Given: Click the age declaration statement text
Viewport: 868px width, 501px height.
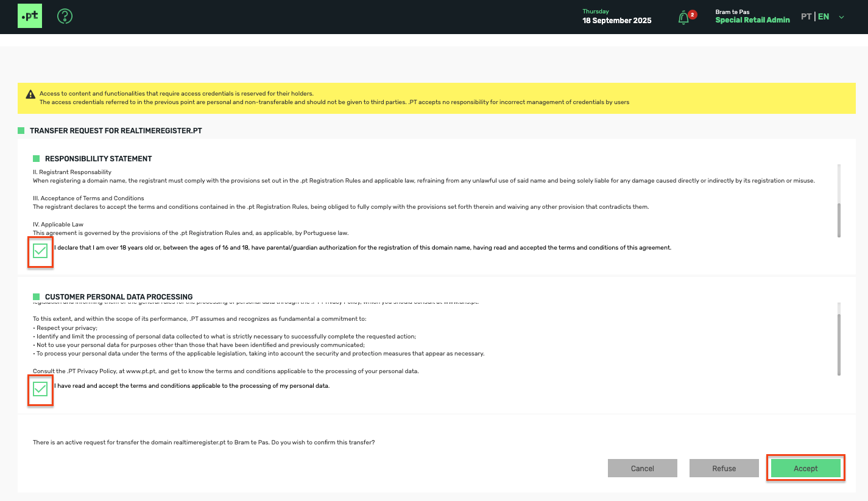Looking at the screenshot, I should [362, 248].
